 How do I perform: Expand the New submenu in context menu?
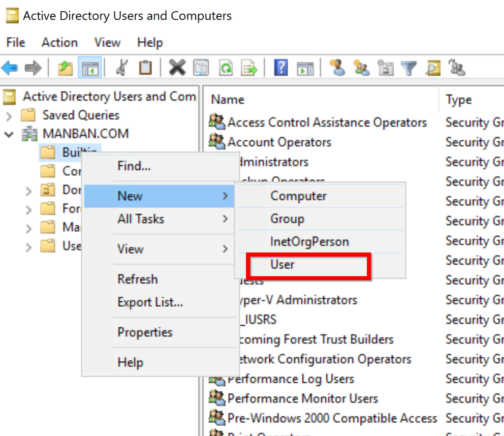coord(129,196)
